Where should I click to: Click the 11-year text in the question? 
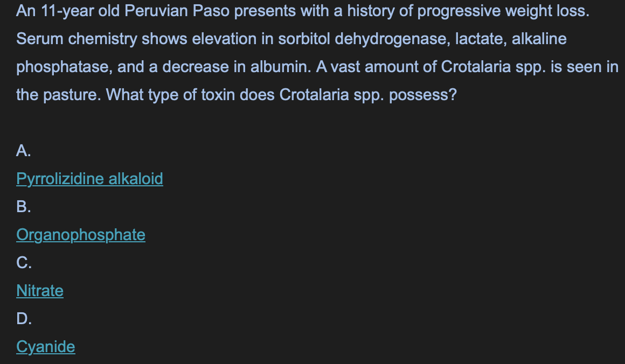[67, 11]
